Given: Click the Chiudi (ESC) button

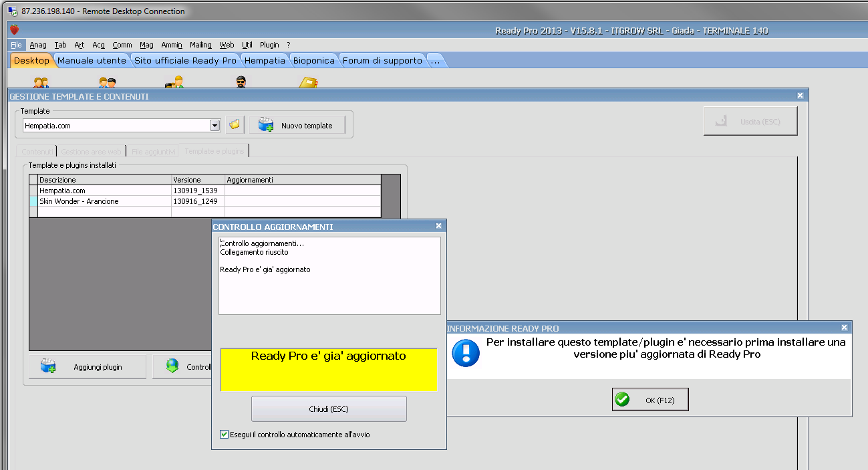Looking at the screenshot, I should (x=329, y=408).
